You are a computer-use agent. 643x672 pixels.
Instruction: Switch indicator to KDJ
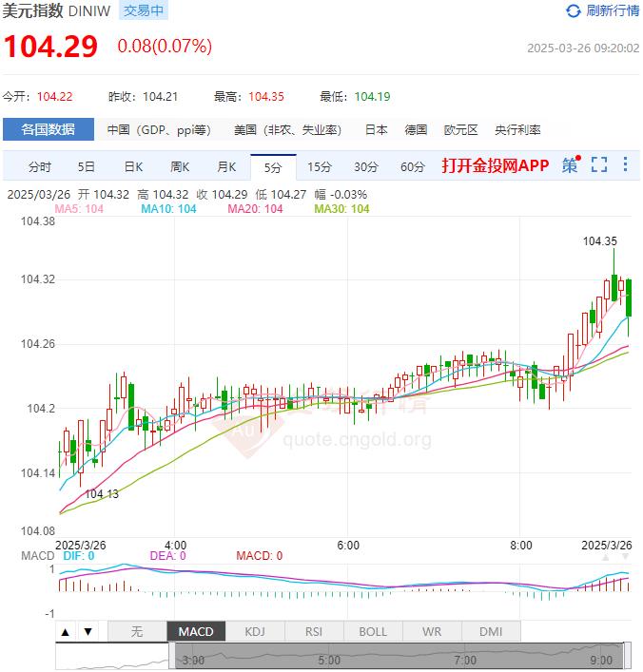pyautogui.click(x=255, y=631)
